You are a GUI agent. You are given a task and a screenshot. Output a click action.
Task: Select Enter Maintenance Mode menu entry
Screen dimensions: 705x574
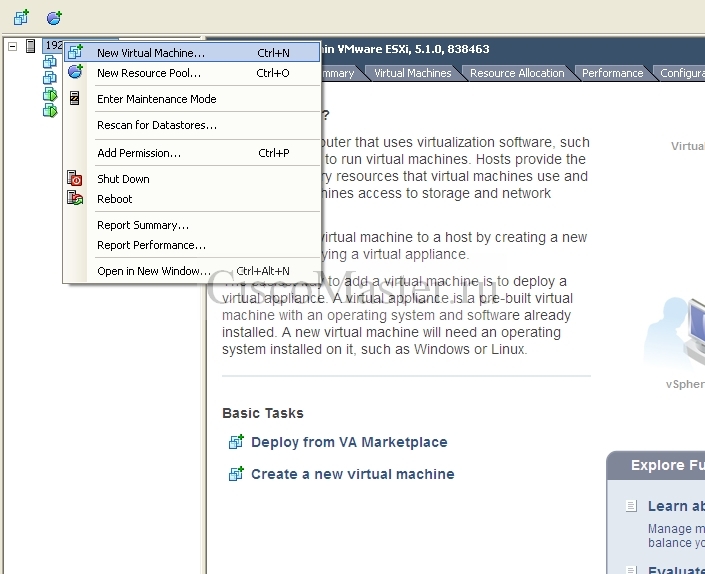(192, 99)
